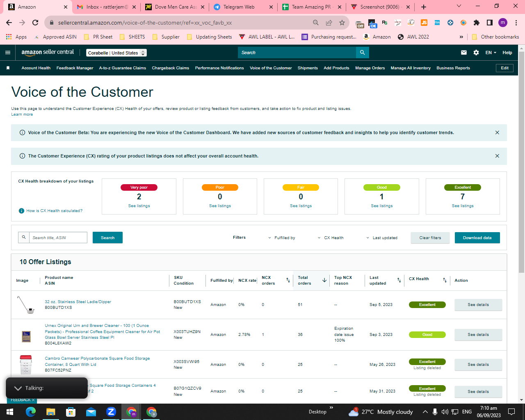525x420 pixels.
Task: Reload the current page
Action: (x=35, y=23)
